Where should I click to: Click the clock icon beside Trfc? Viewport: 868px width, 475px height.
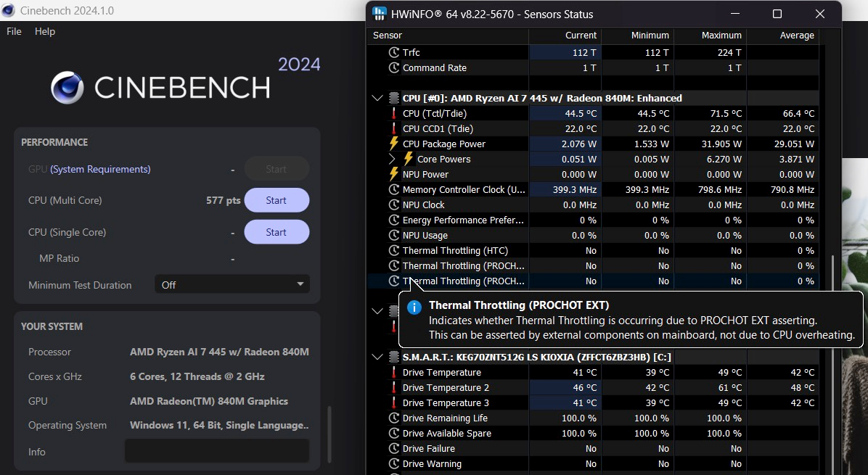pos(393,52)
